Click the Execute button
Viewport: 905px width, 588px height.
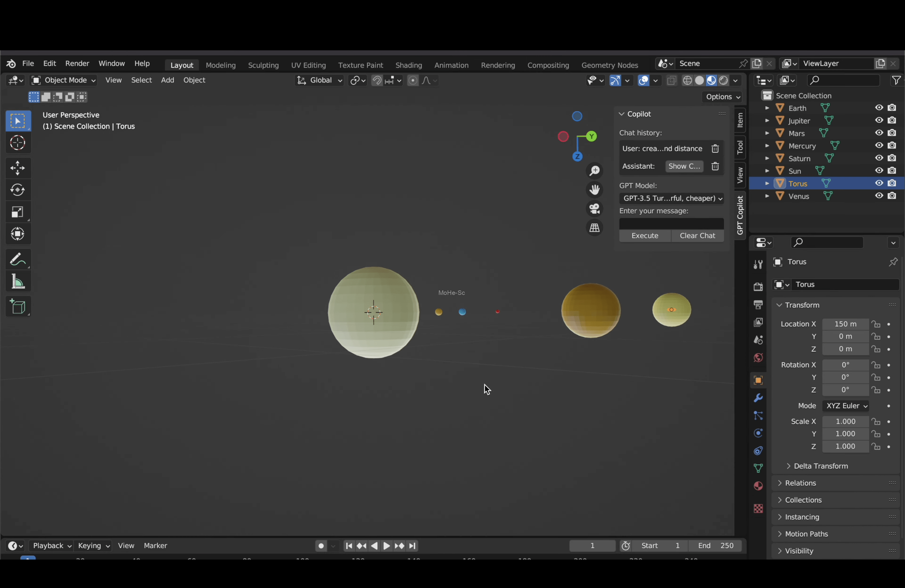coord(645,236)
